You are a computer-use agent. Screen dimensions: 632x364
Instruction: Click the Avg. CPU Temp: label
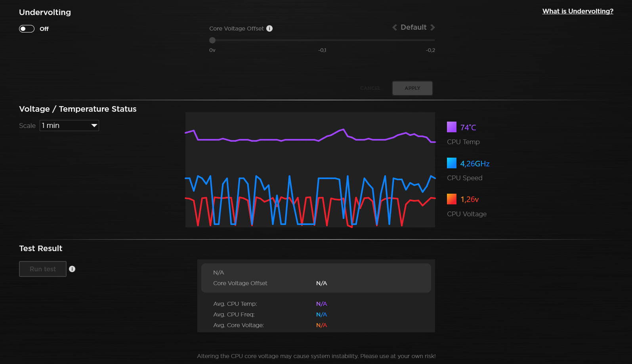(235, 304)
